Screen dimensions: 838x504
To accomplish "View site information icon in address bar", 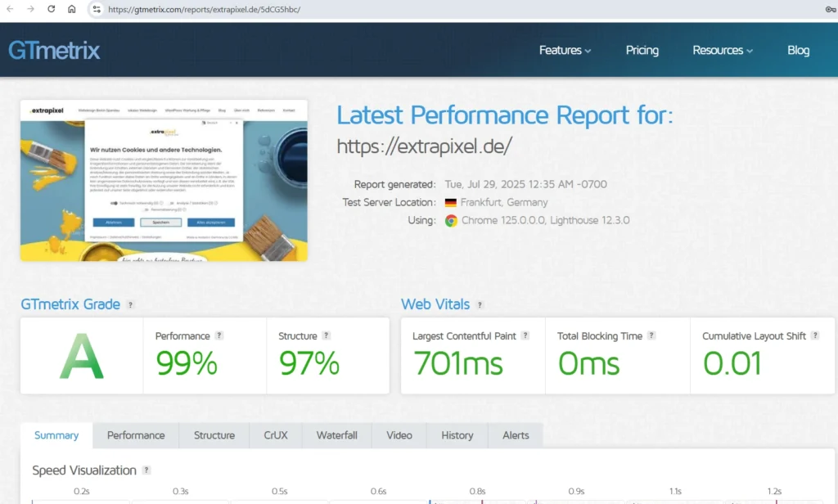I will click(97, 9).
